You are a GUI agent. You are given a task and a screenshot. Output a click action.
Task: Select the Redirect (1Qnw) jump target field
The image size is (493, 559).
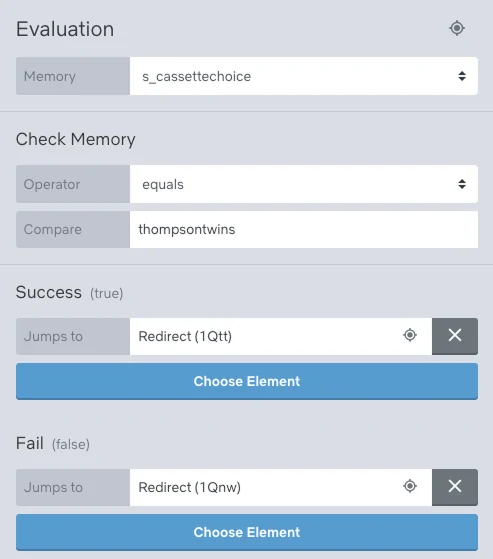(x=281, y=487)
